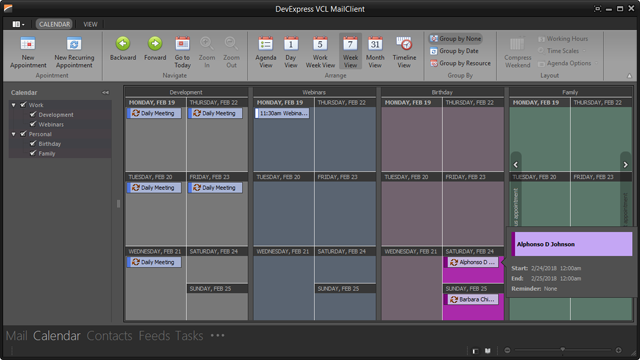This screenshot has width=640, height=360.
Task: Go to the Mail module
Action: click(x=16, y=336)
